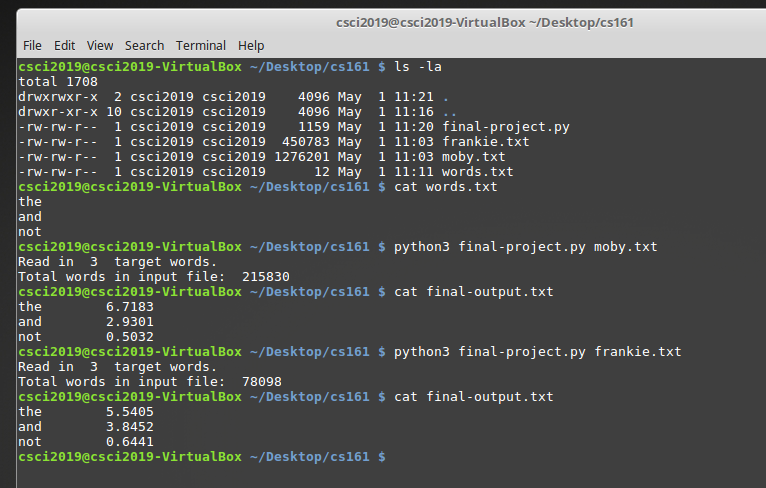Click the permissions string drwxr-xr-x

[x=58, y=112]
